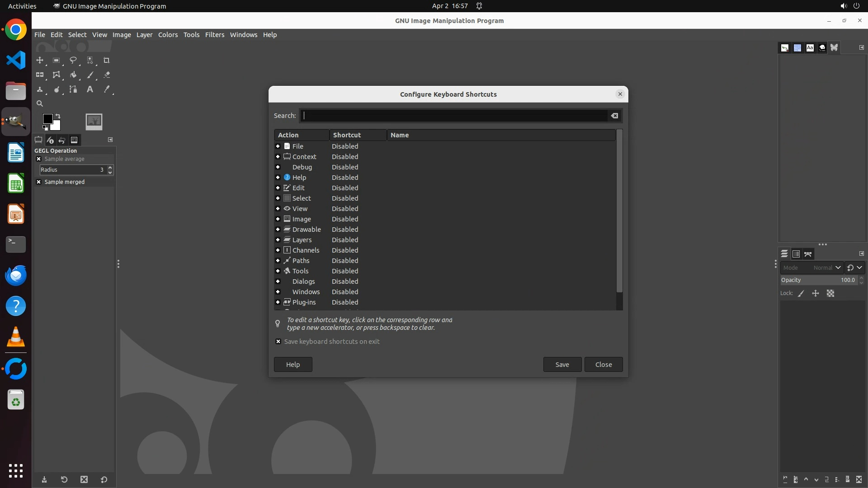Toggle the Sample merged checkbox
This screenshot has width=868, height=488.
point(39,182)
